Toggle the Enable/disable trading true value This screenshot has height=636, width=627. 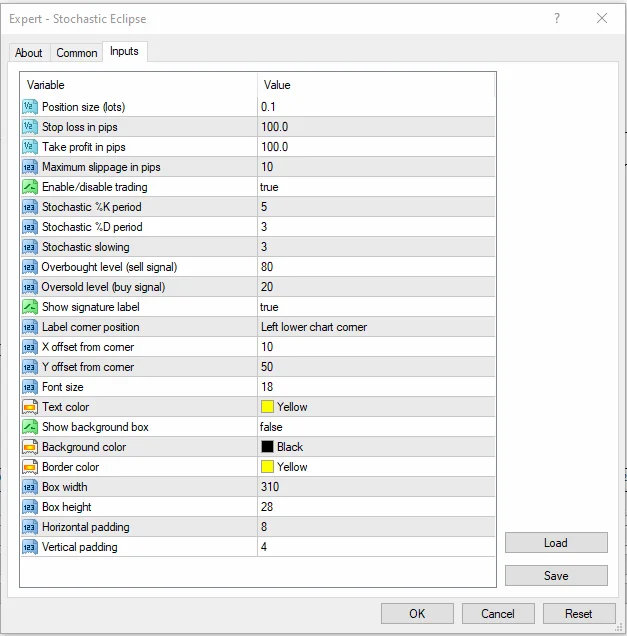click(376, 187)
